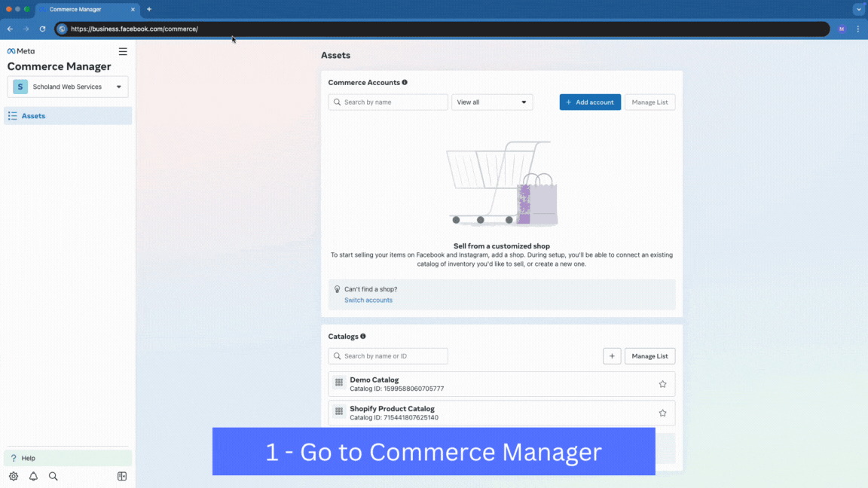Open the View all filter dropdown
The width and height of the screenshot is (868, 488).
pyautogui.click(x=491, y=102)
